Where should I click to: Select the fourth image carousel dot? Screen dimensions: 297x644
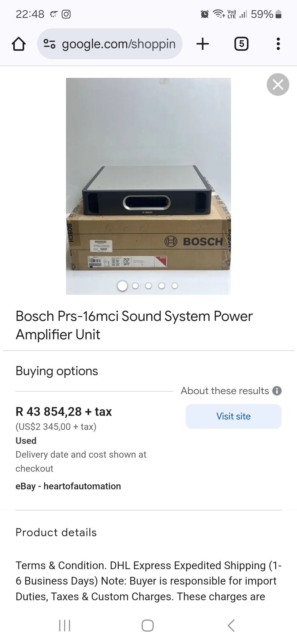click(x=162, y=286)
